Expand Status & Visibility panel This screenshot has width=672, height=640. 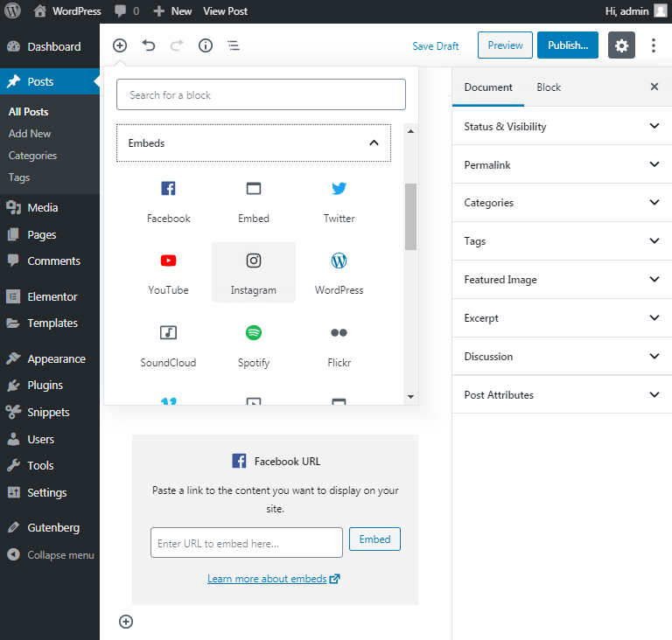tap(562, 127)
